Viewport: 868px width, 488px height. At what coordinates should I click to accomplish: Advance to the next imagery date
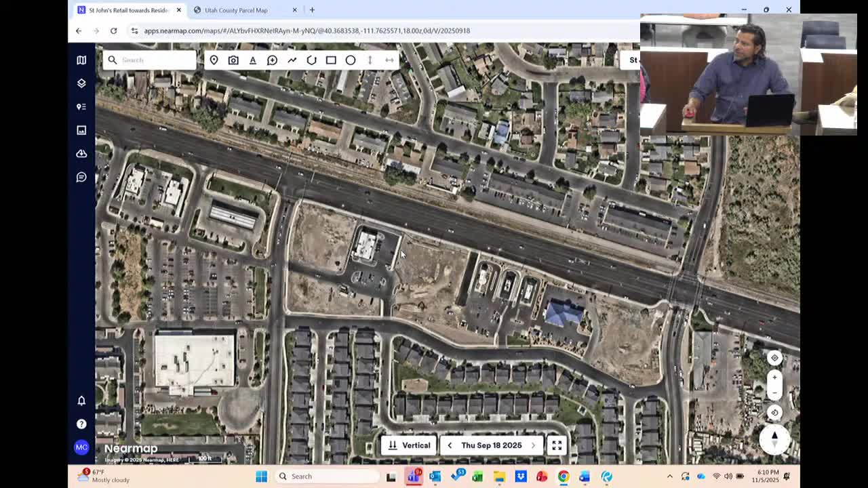[534, 445]
